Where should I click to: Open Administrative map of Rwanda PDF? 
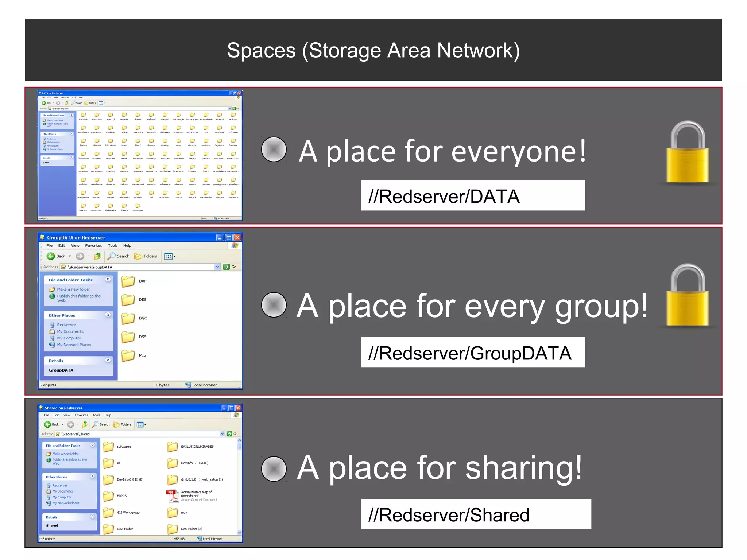click(x=172, y=496)
